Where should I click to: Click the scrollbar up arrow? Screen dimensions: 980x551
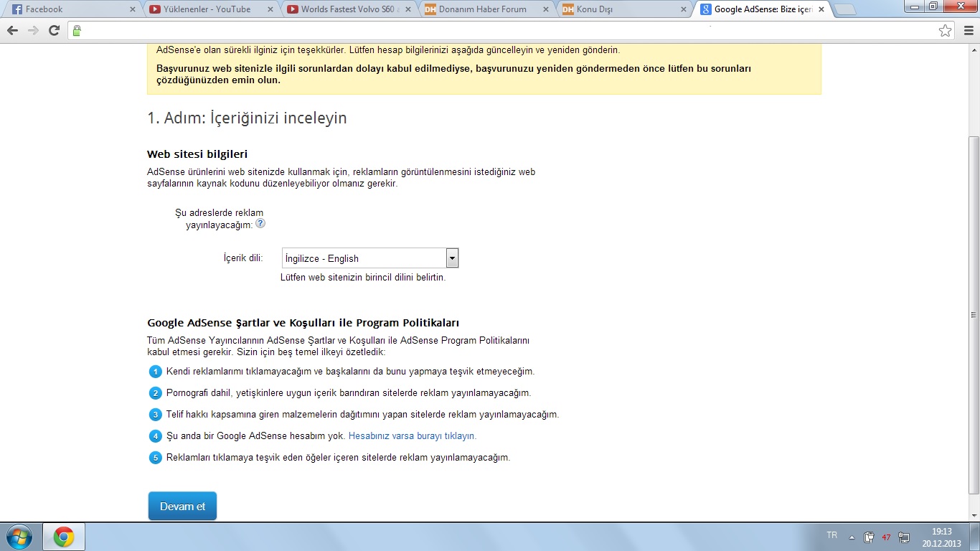point(974,50)
